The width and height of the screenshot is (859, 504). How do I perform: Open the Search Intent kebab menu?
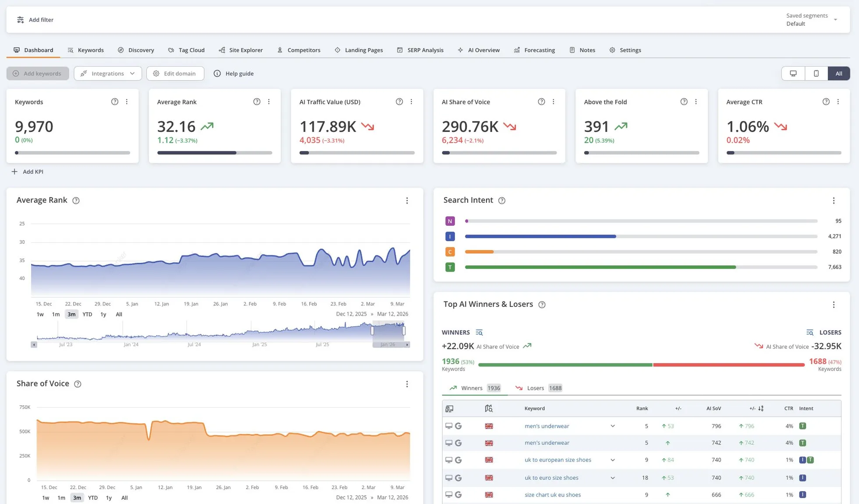click(x=834, y=200)
